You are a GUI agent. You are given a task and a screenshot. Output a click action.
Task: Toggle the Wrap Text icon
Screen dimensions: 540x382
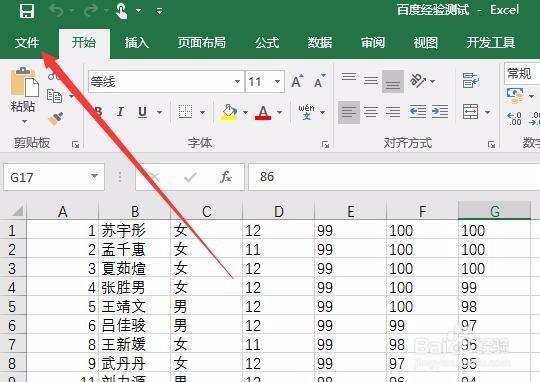[471, 81]
